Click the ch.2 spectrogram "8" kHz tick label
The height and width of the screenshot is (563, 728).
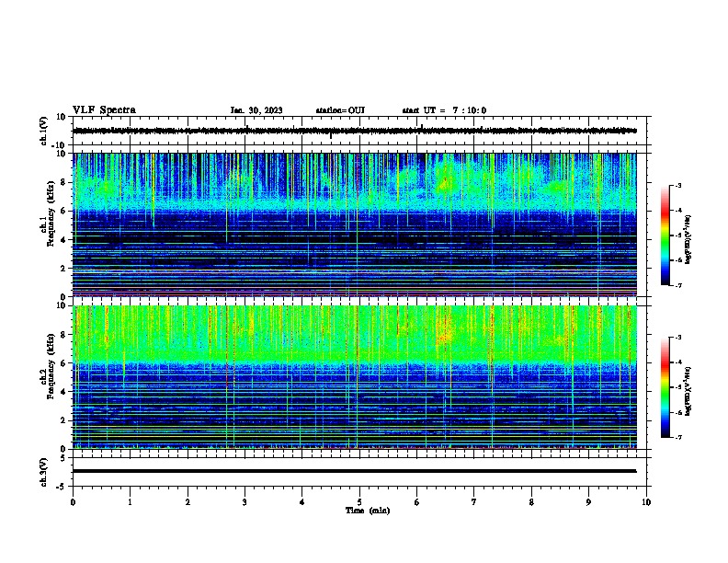coord(63,335)
